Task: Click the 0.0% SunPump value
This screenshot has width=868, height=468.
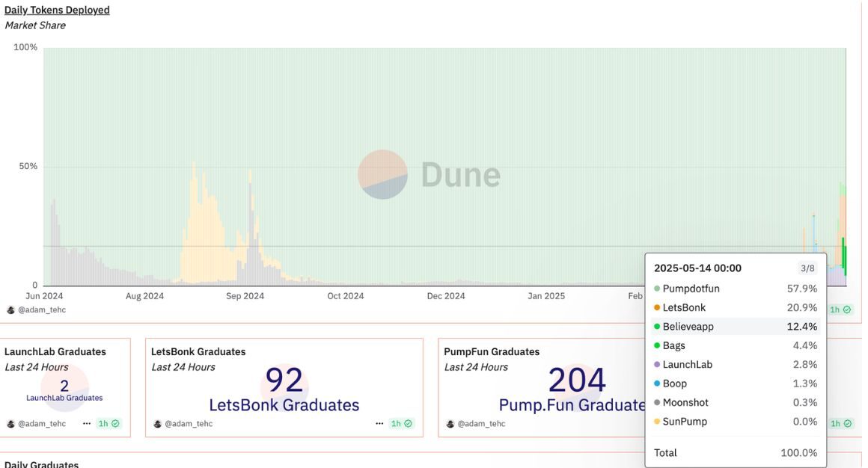Action: [805, 422]
